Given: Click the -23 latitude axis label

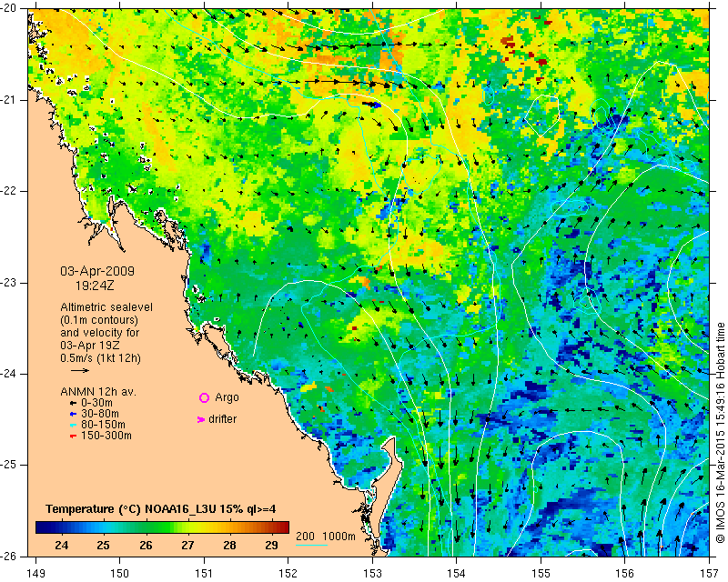Looking at the screenshot, I should click(10, 283).
